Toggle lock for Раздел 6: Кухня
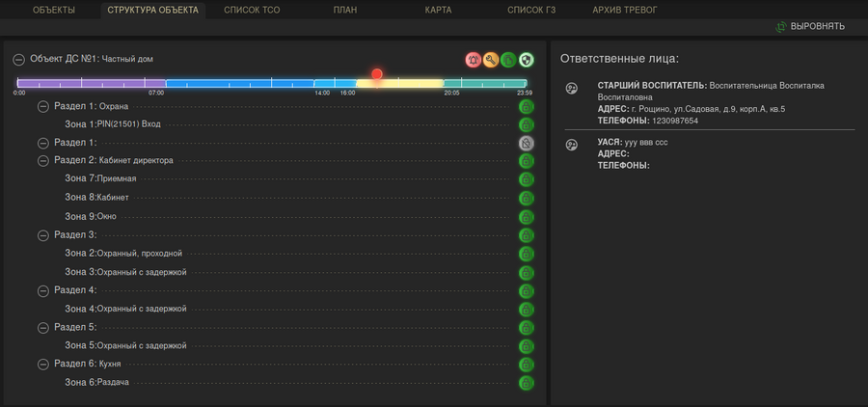Viewport: 868px width, 407px height. click(526, 365)
